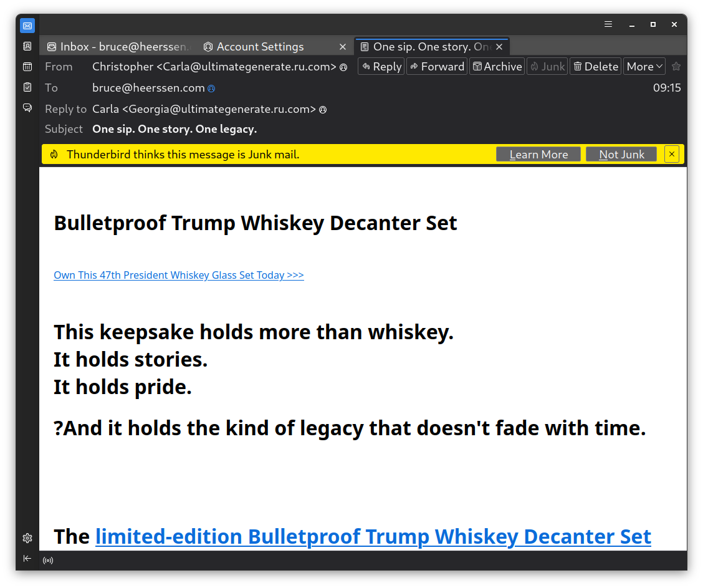Click contact icon next to bruce@heerssen.com
The image size is (703, 588).
pyautogui.click(x=211, y=89)
